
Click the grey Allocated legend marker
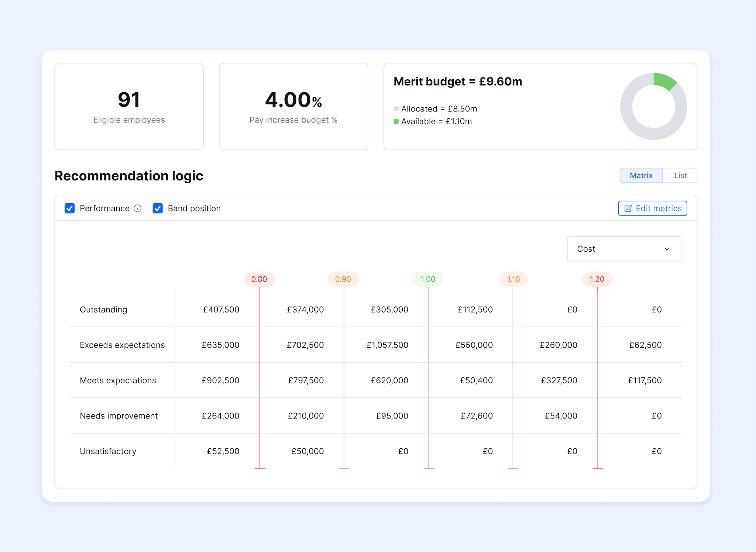(x=397, y=108)
